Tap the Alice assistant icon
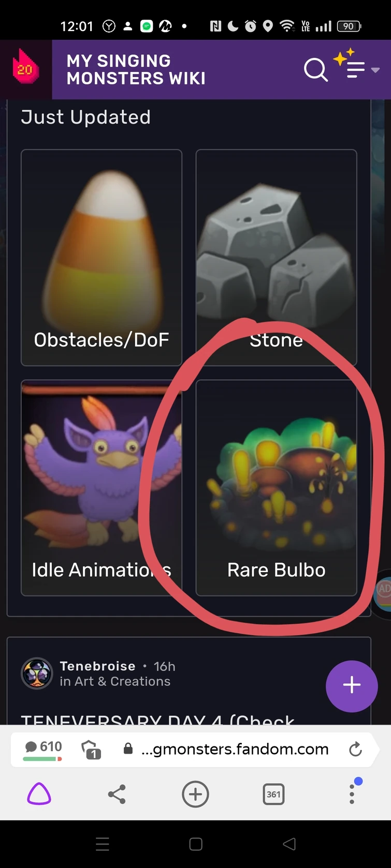 click(39, 794)
